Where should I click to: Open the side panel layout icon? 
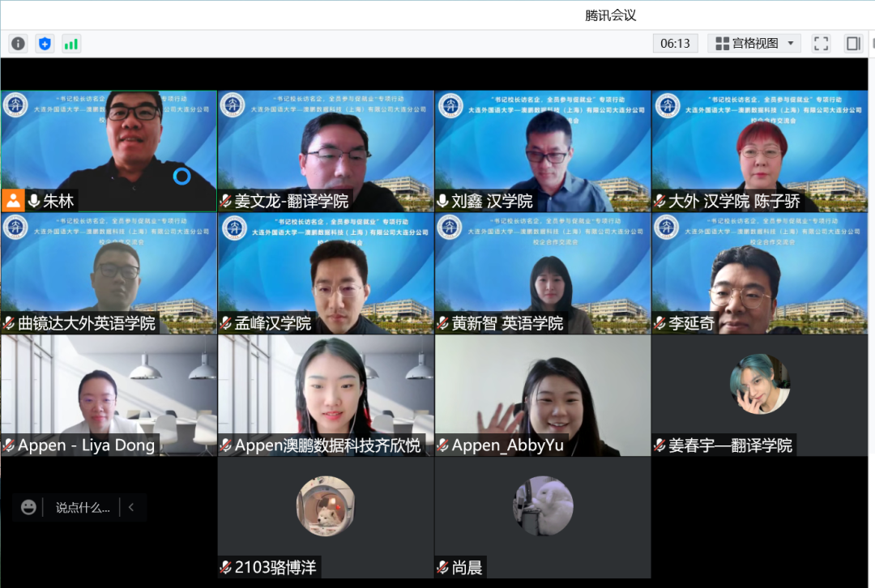(x=853, y=44)
